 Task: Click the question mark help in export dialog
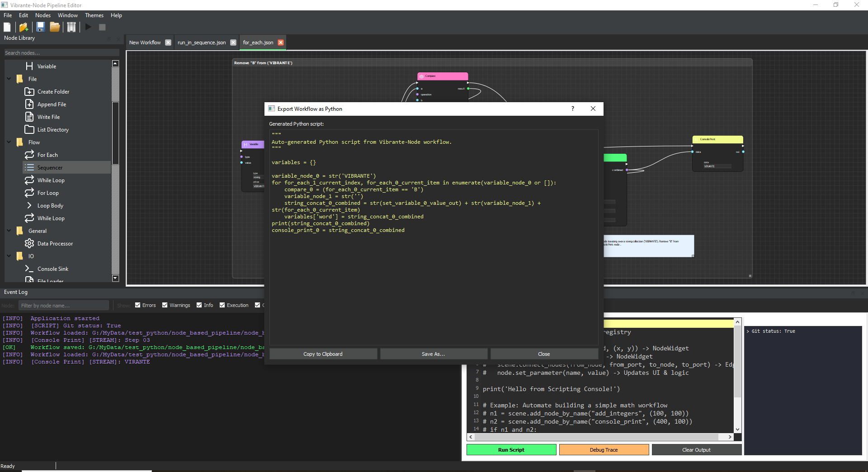pyautogui.click(x=573, y=109)
